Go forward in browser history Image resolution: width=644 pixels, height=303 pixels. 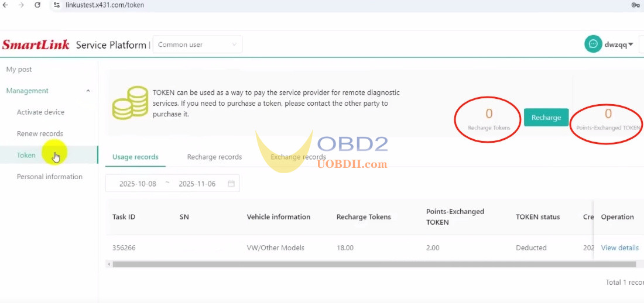click(21, 5)
